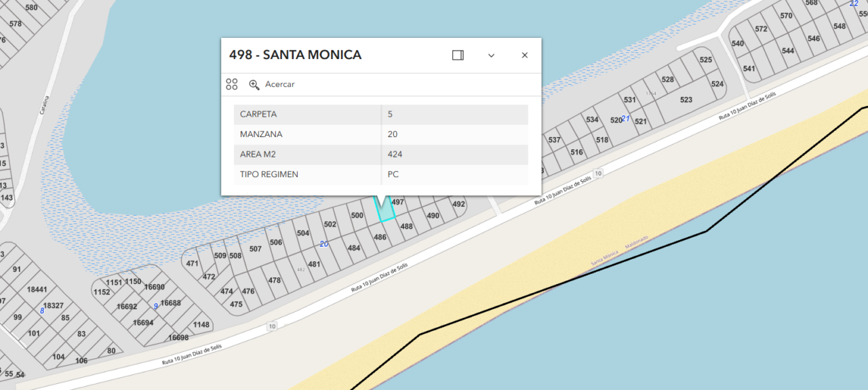Click the blue block label 21

coord(626,119)
